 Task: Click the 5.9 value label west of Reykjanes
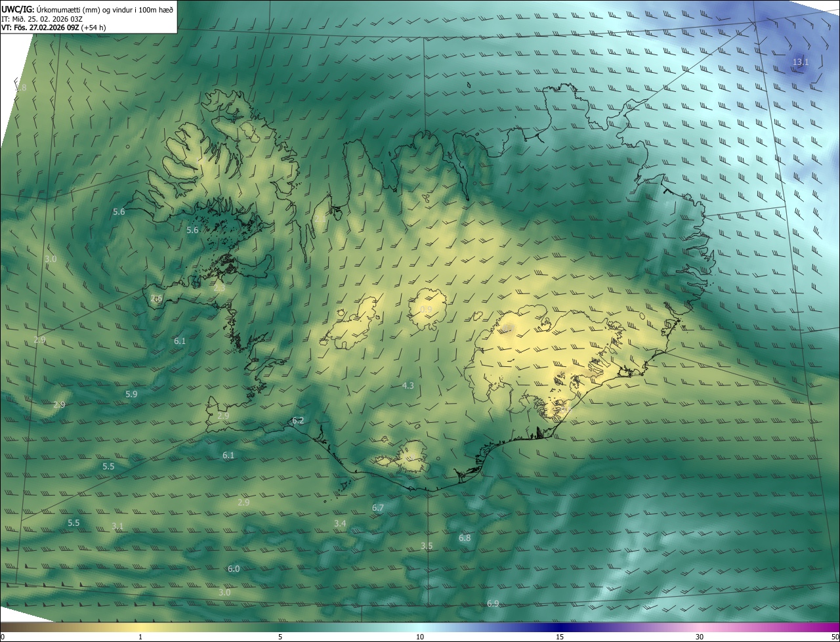131,394
